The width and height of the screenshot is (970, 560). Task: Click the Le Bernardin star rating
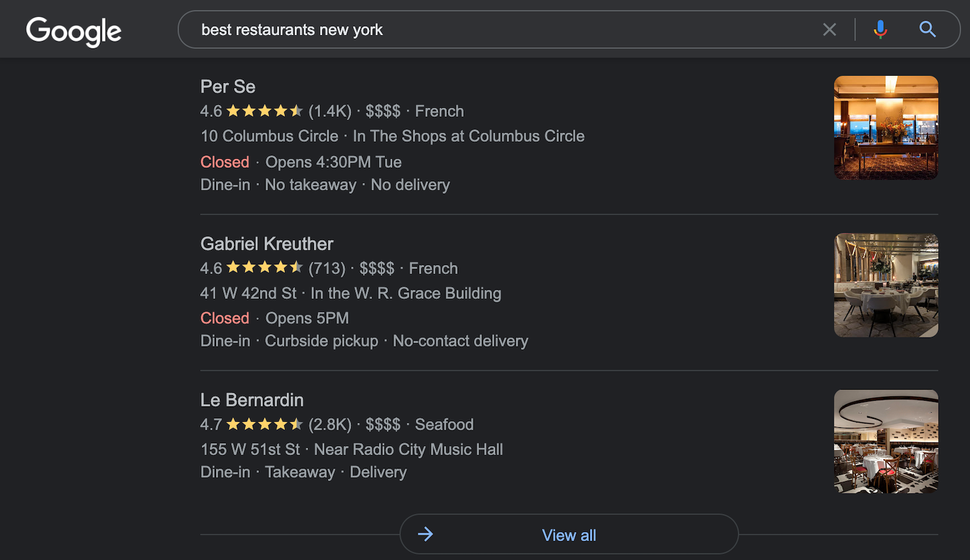[x=264, y=425]
